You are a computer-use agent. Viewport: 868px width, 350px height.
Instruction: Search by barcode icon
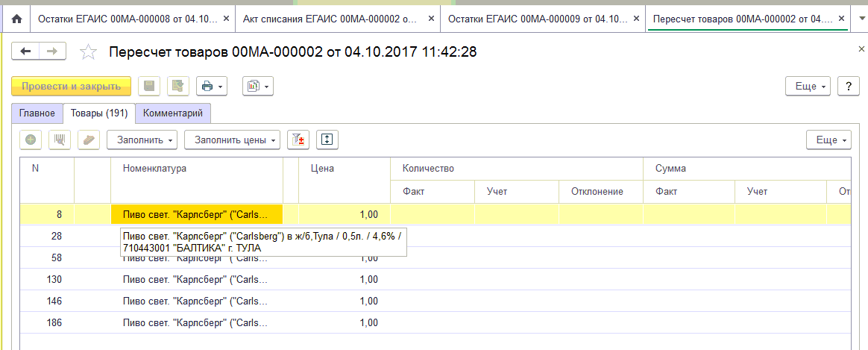pyautogui.click(x=60, y=140)
